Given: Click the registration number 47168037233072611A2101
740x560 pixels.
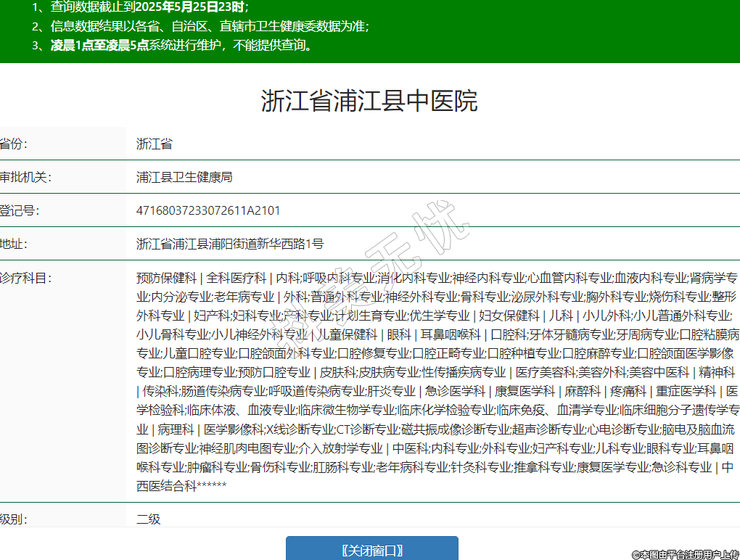Looking at the screenshot, I should [208, 210].
